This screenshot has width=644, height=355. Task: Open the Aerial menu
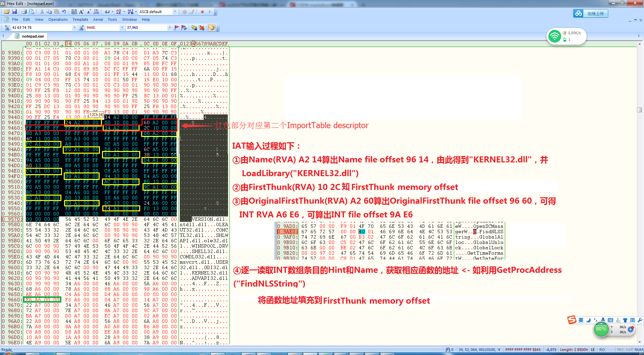tap(98, 19)
